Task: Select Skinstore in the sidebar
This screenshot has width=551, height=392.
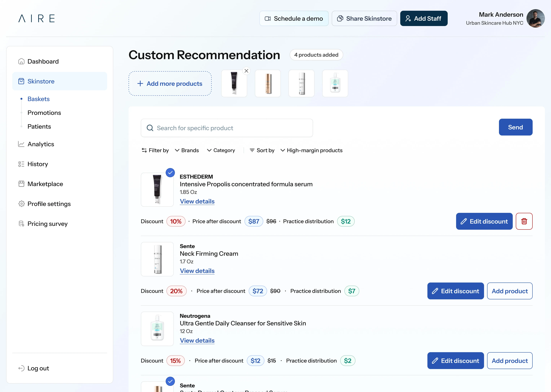Action: [60, 81]
